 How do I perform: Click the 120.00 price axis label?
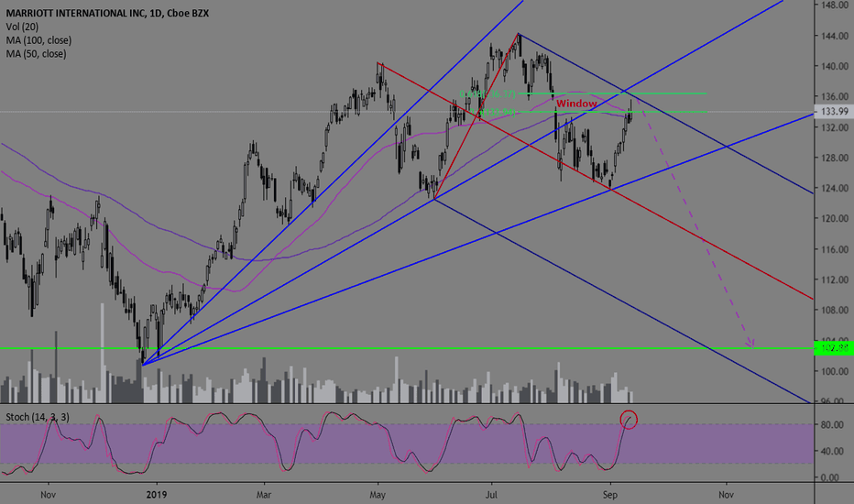[835, 218]
